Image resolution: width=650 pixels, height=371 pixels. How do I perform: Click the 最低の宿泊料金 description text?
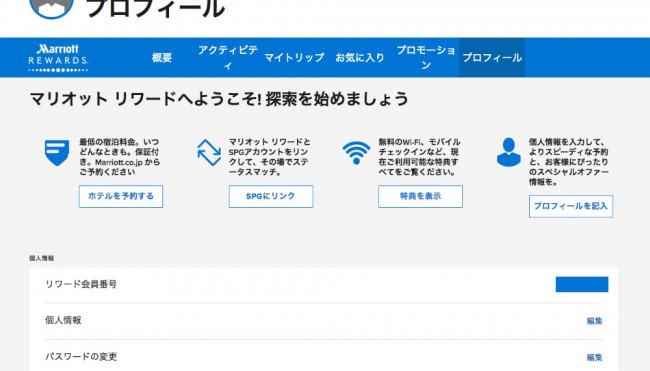pos(120,157)
